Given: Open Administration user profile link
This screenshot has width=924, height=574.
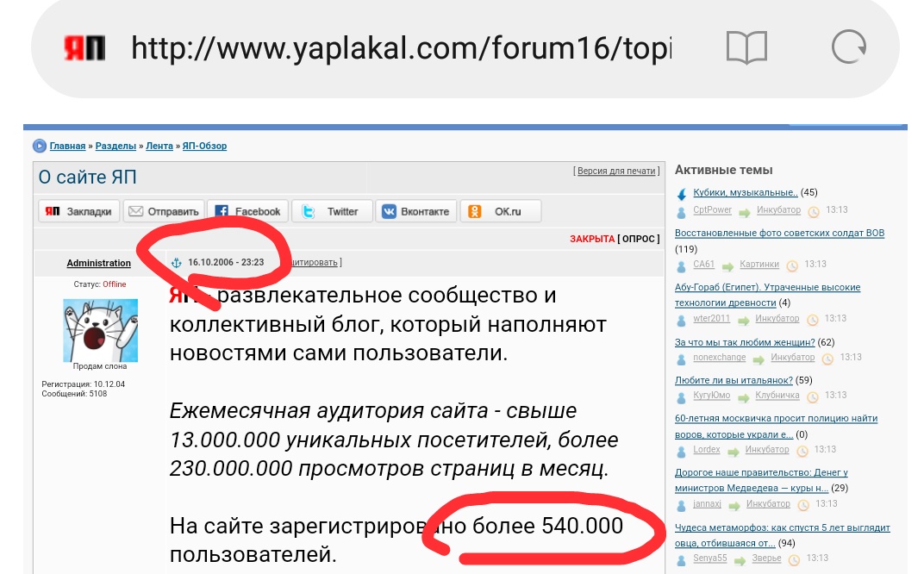Looking at the screenshot, I should [98, 263].
